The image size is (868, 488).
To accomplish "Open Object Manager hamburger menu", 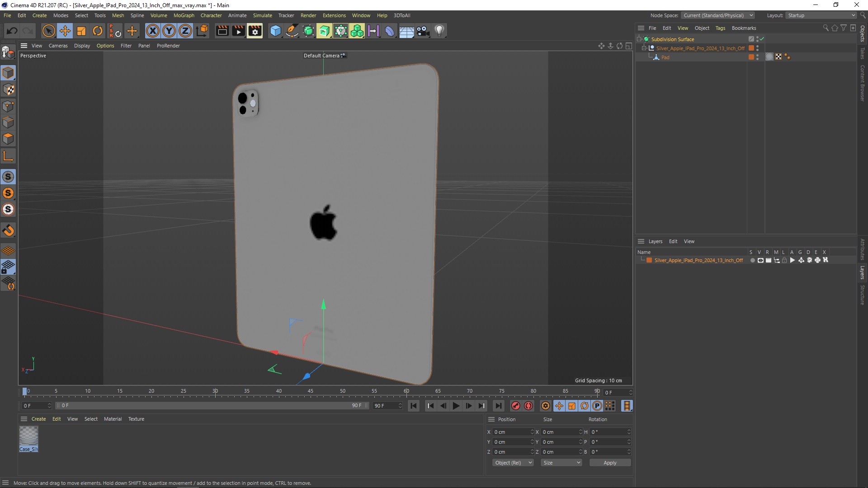I will (x=641, y=28).
